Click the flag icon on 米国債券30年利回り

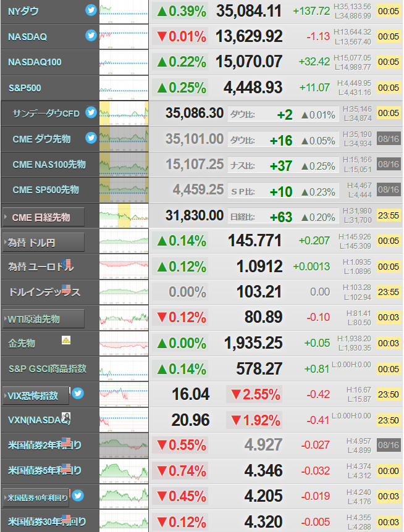67,519
